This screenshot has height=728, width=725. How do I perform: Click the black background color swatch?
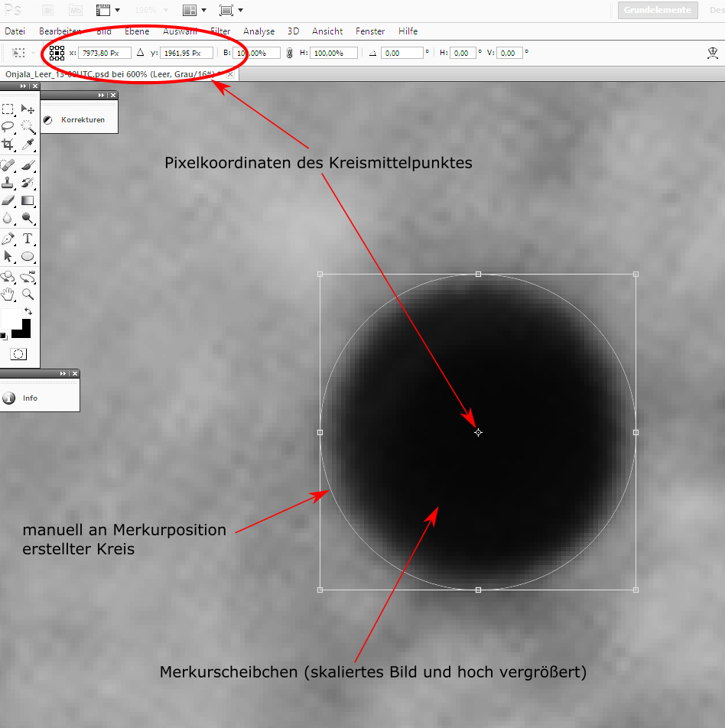click(x=23, y=328)
